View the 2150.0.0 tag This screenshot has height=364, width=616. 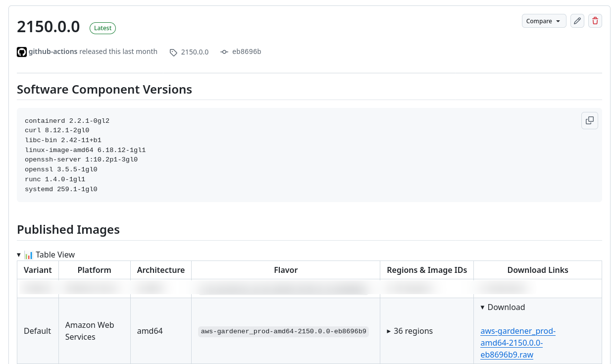click(195, 52)
